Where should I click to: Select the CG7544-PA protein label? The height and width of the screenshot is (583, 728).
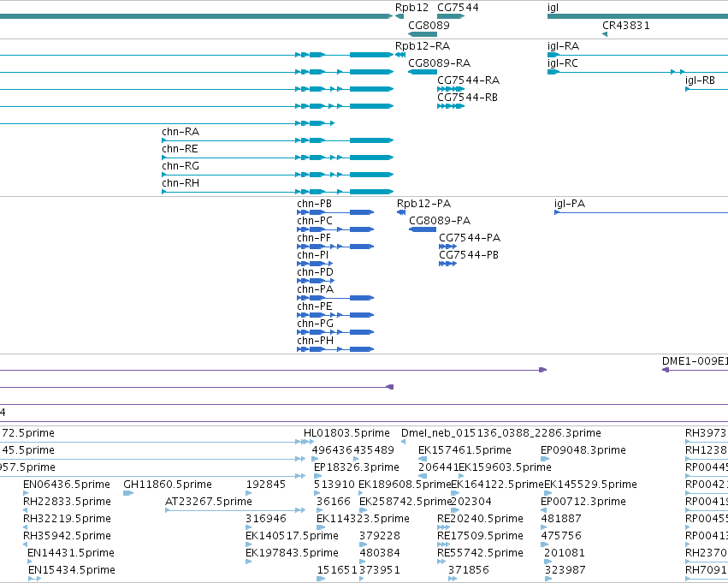(470, 238)
